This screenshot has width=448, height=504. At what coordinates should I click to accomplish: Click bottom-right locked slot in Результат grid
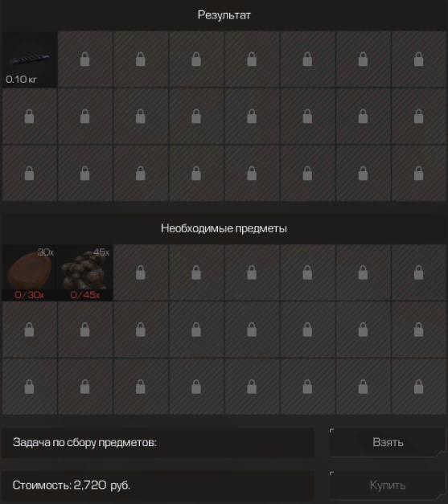click(x=419, y=174)
